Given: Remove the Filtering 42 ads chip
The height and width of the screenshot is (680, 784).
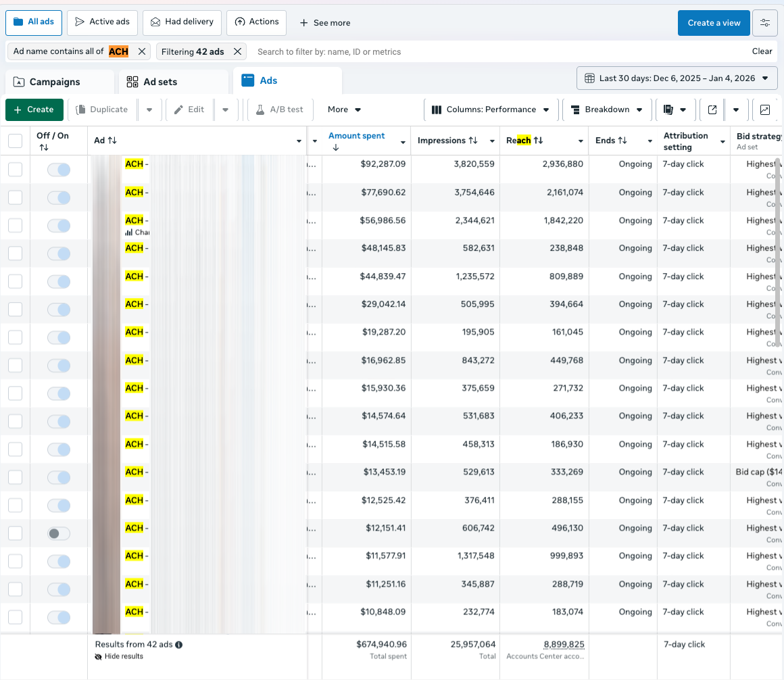Looking at the screenshot, I should (237, 51).
